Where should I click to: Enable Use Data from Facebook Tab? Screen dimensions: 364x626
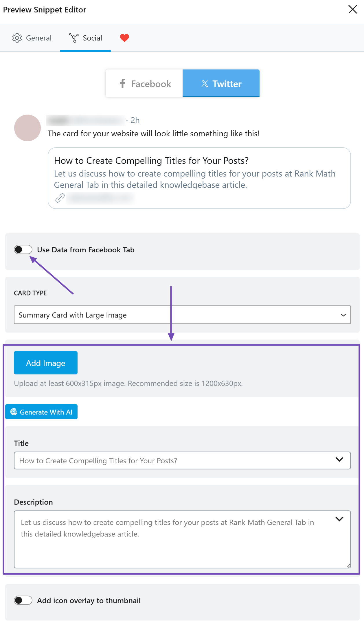(x=23, y=249)
